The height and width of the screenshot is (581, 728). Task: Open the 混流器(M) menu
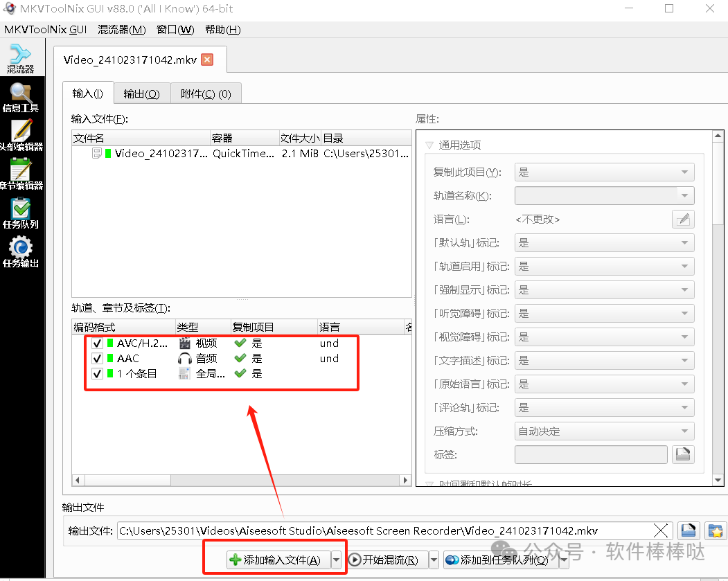tap(122, 30)
